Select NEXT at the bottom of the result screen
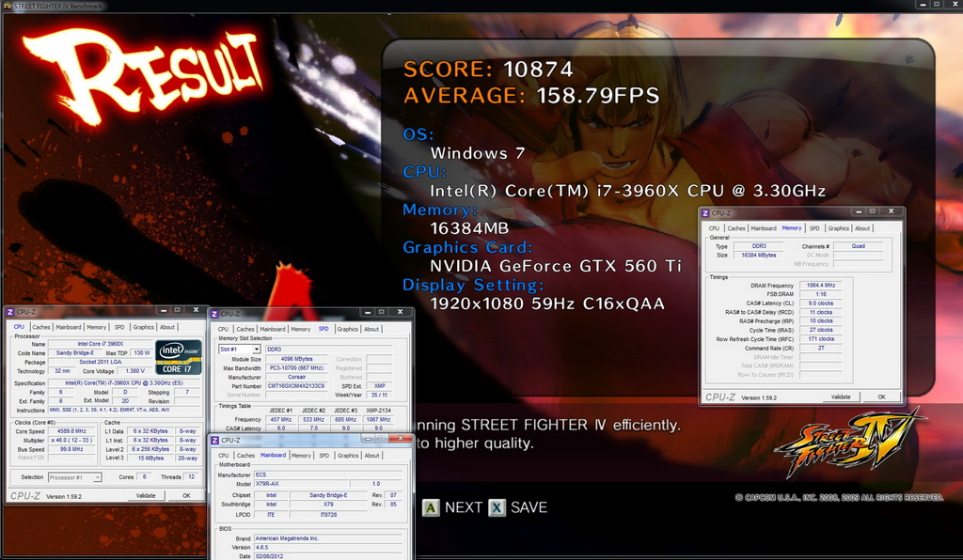Screen dimensions: 963x560 point(463,508)
